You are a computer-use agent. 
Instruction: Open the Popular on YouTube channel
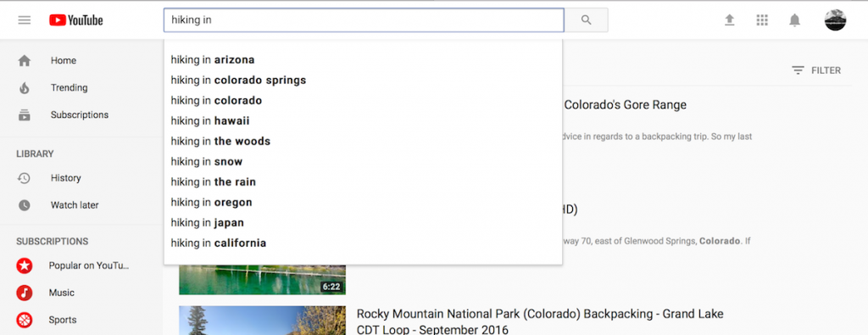click(x=88, y=265)
